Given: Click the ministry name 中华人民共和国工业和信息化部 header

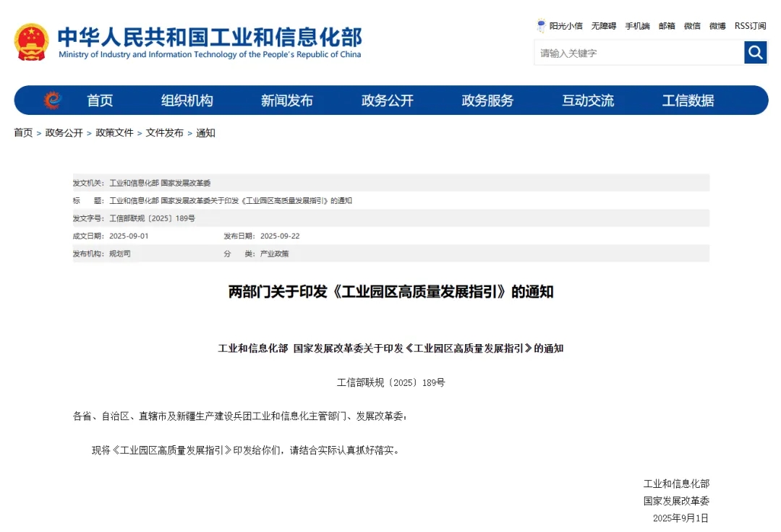Looking at the screenshot, I should [210, 37].
